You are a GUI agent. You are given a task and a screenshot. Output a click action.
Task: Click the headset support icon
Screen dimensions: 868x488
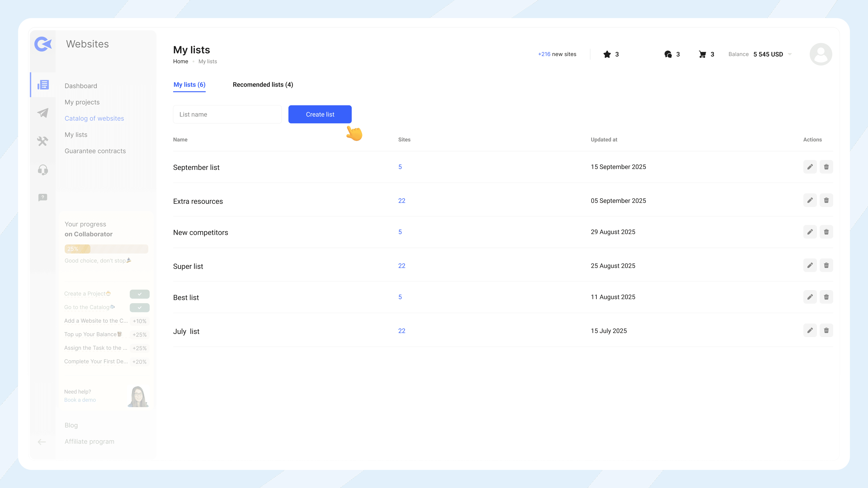coord(43,170)
